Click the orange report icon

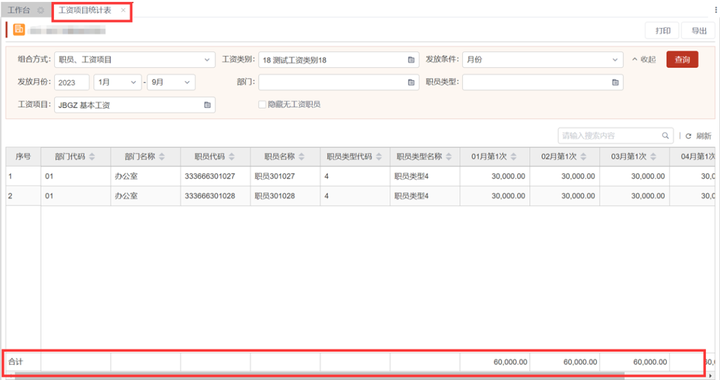click(x=19, y=29)
